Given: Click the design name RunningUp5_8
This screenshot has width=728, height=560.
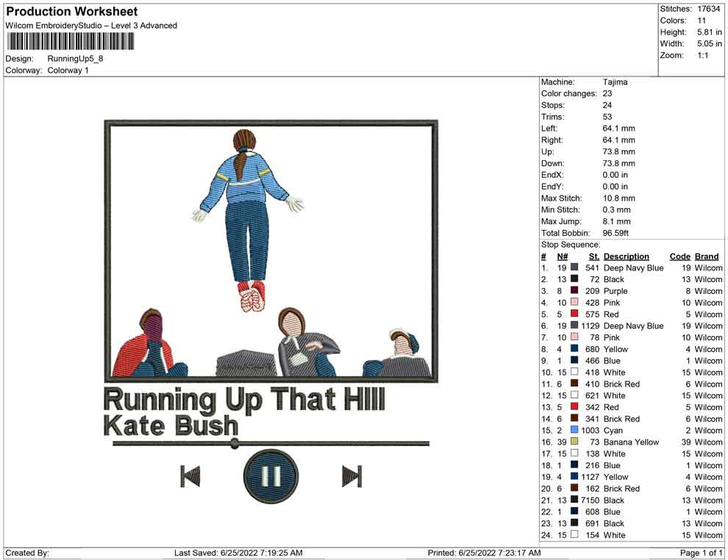Looking at the screenshot, I should tap(75, 59).
